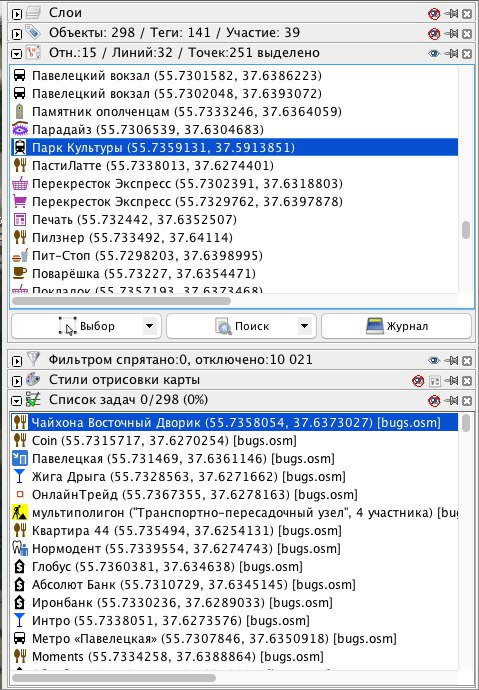Open the Поиск button dropdown arrow
The image size is (479, 690).
coord(304,326)
